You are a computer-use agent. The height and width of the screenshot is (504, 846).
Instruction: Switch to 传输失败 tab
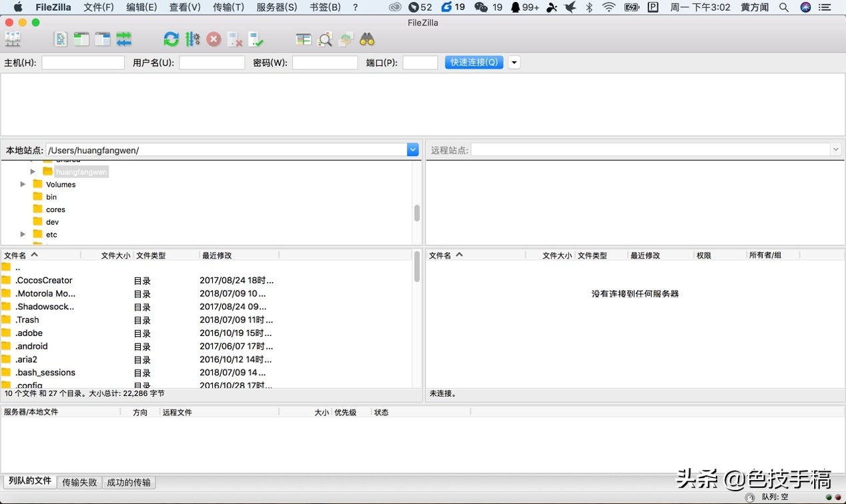click(79, 482)
